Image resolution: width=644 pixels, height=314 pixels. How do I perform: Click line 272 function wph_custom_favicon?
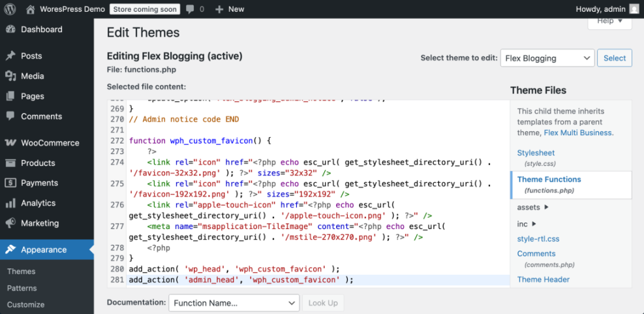point(200,140)
